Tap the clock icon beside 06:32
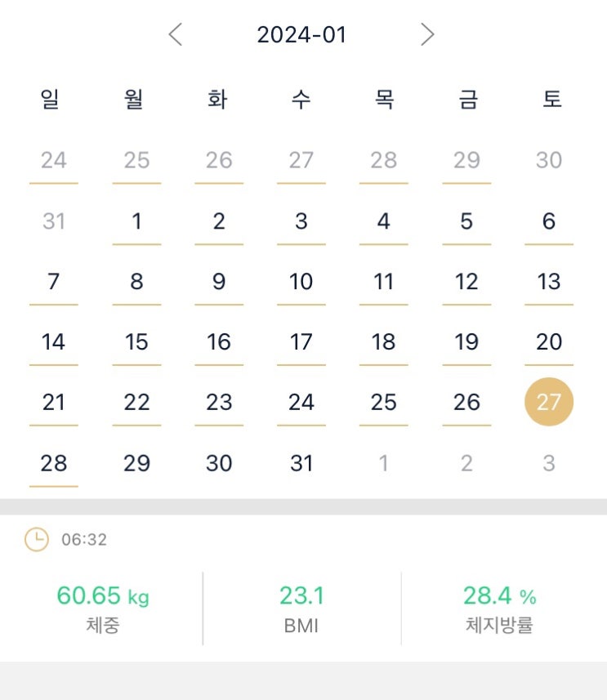 [x=37, y=539]
